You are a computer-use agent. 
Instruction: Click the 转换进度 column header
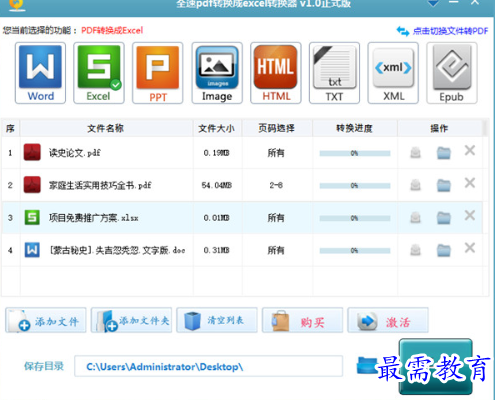point(354,128)
